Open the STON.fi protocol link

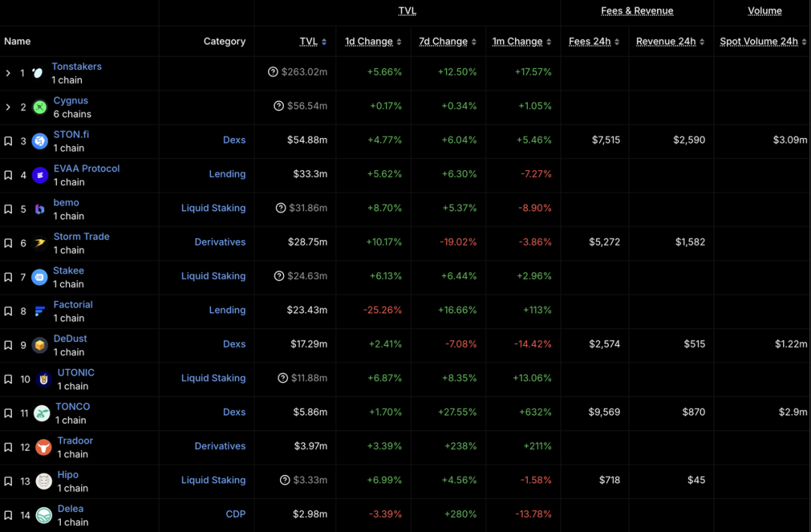tap(71, 134)
